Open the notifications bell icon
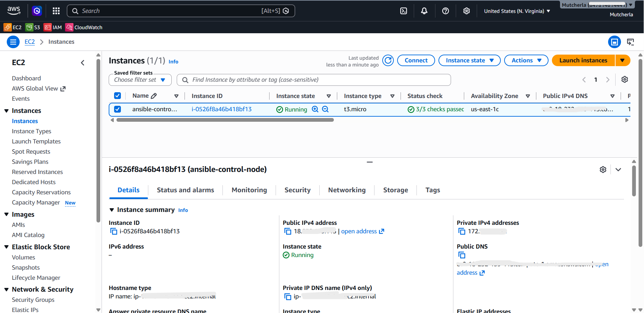Screen dimensions: 644x313 [x=424, y=11]
